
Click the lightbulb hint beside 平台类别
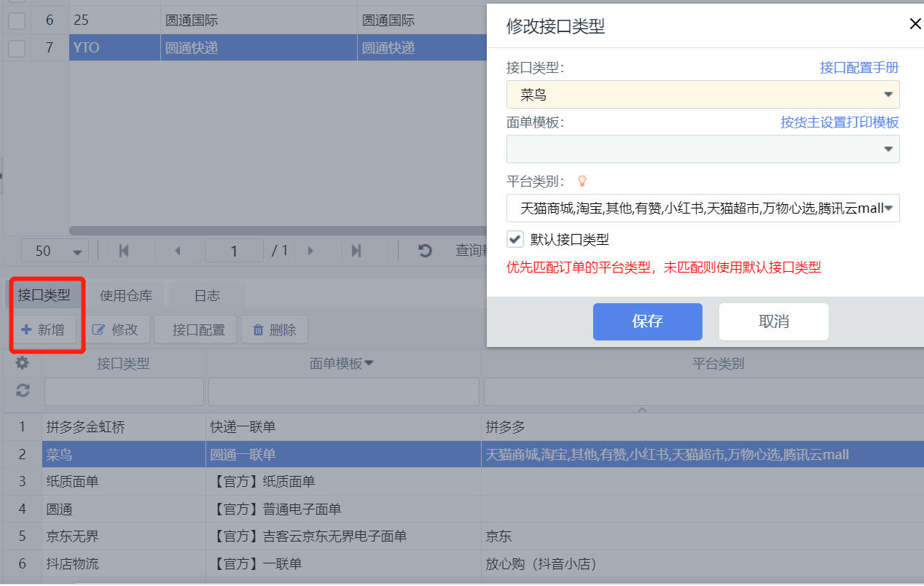click(x=582, y=181)
